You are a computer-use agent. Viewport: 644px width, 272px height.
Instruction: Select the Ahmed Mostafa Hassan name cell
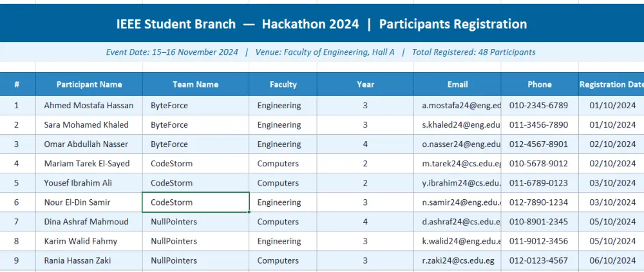pyautogui.click(x=89, y=106)
